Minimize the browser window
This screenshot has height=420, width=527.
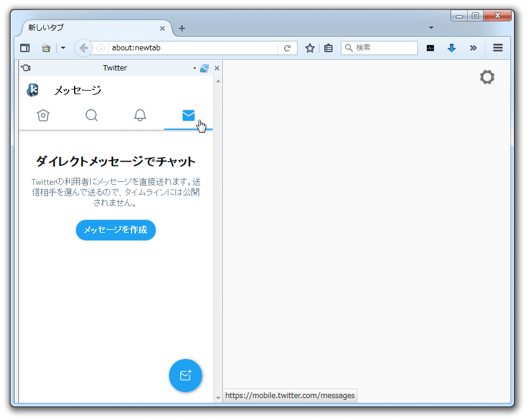[459, 16]
